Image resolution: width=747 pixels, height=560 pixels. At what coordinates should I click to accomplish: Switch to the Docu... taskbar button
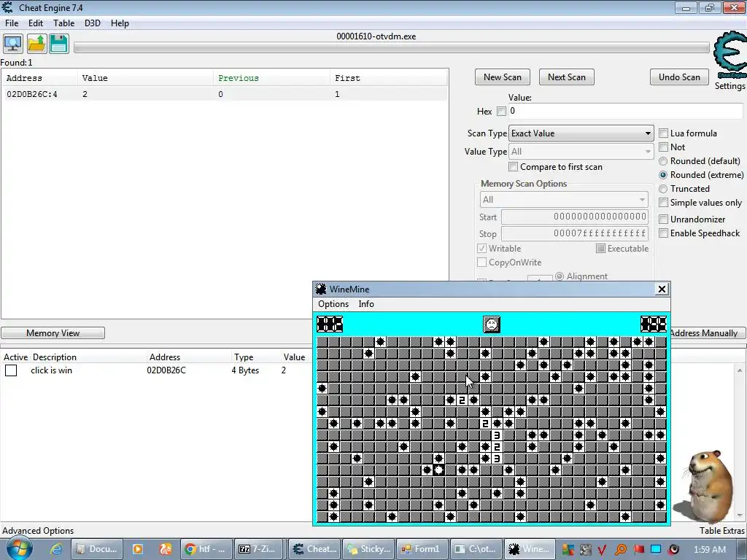tap(97, 549)
